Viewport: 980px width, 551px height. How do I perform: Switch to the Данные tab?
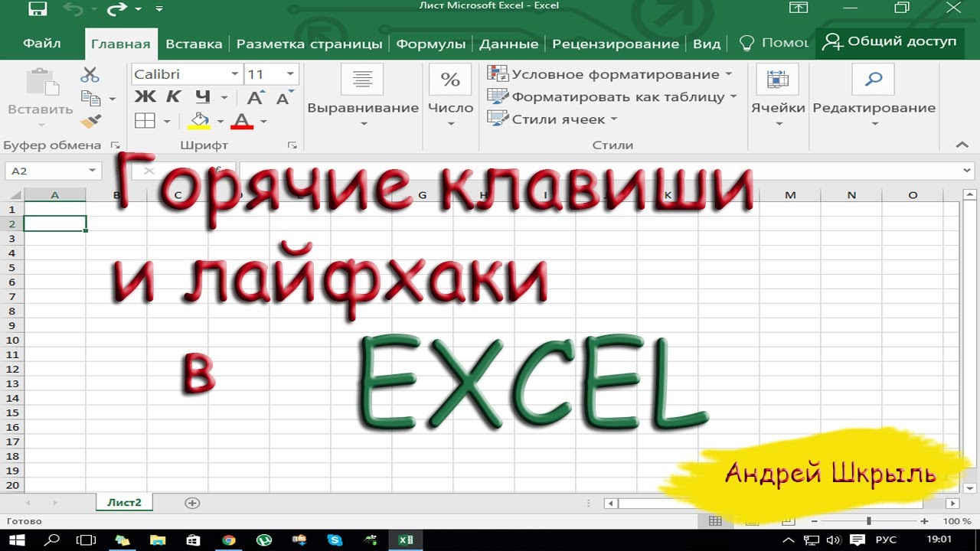point(509,44)
